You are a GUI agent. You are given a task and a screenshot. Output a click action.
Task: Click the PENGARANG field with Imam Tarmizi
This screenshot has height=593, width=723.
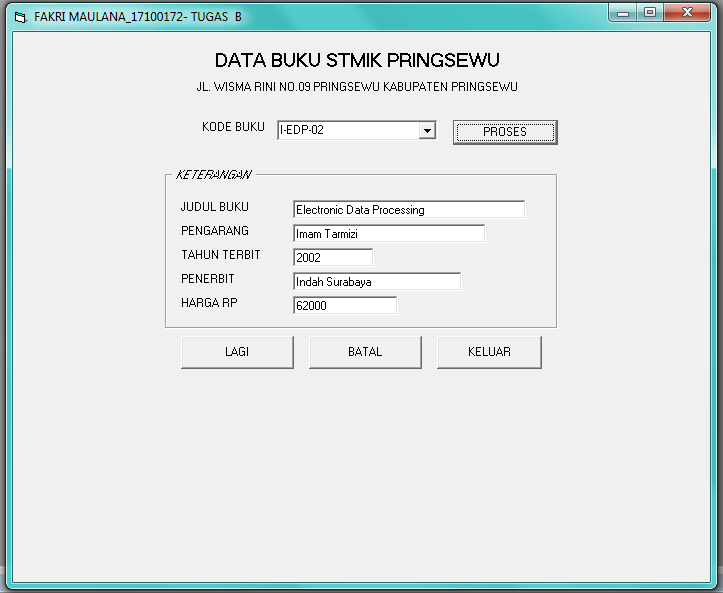389,233
